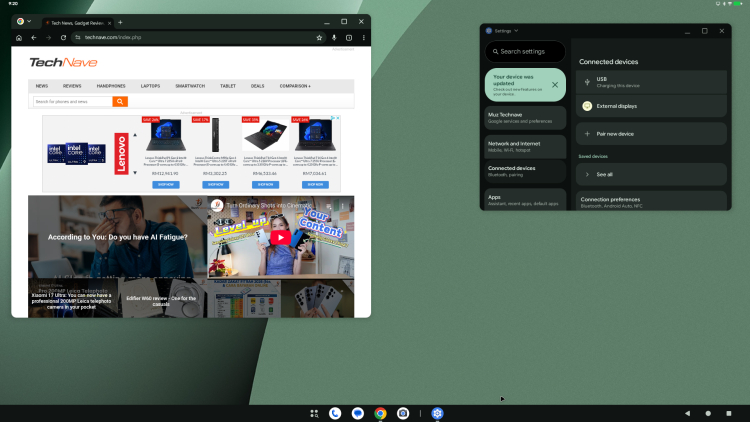Open Chrome three-dot menu
The height and width of the screenshot is (422, 750).
(364, 37)
